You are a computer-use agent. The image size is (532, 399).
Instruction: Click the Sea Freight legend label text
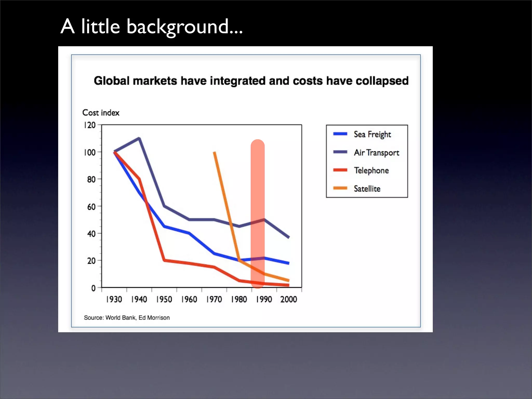(x=372, y=135)
